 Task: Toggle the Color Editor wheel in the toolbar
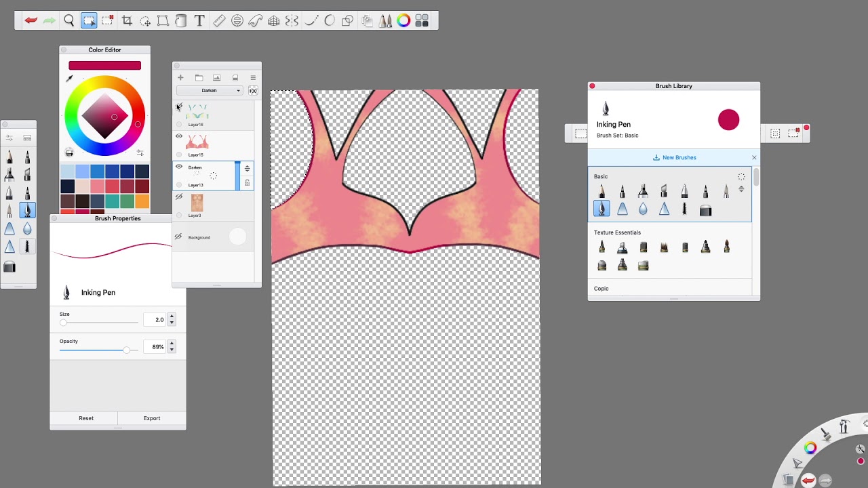403,21
